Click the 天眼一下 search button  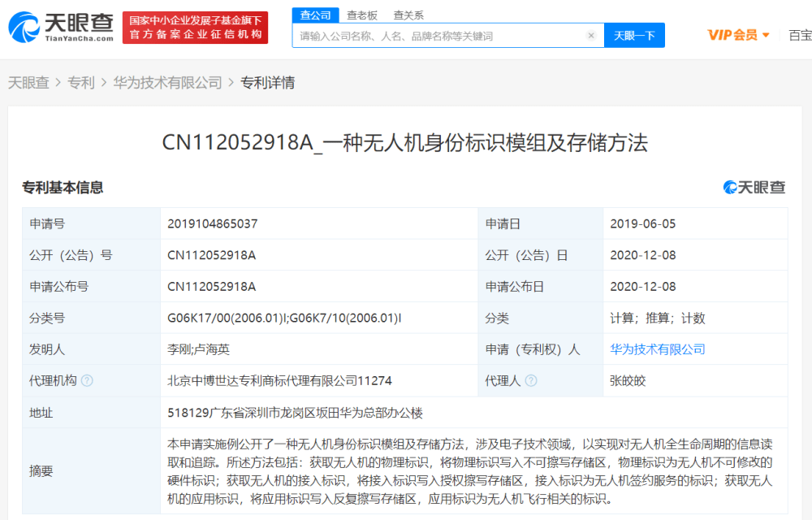(634, 35)
